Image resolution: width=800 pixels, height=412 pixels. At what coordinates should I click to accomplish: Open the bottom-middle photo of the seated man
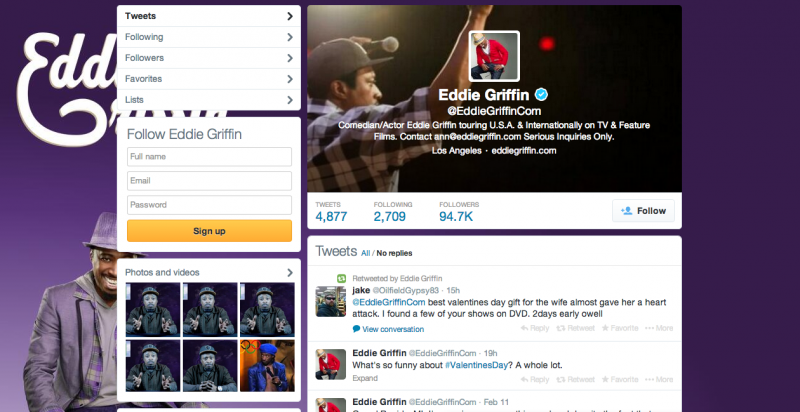(210, 366)
